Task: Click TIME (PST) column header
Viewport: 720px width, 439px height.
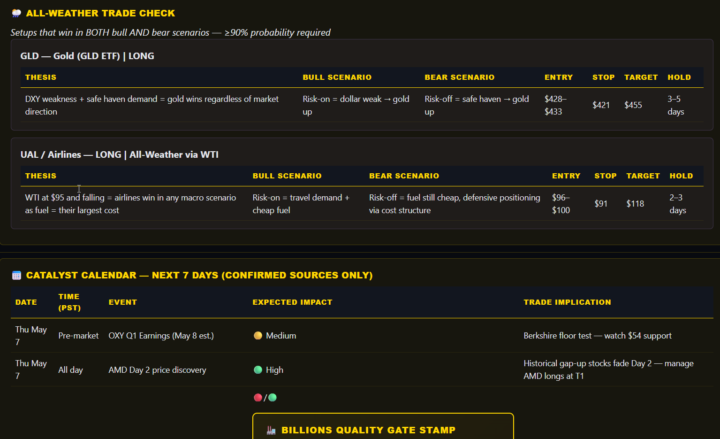Action: (69, 302)
